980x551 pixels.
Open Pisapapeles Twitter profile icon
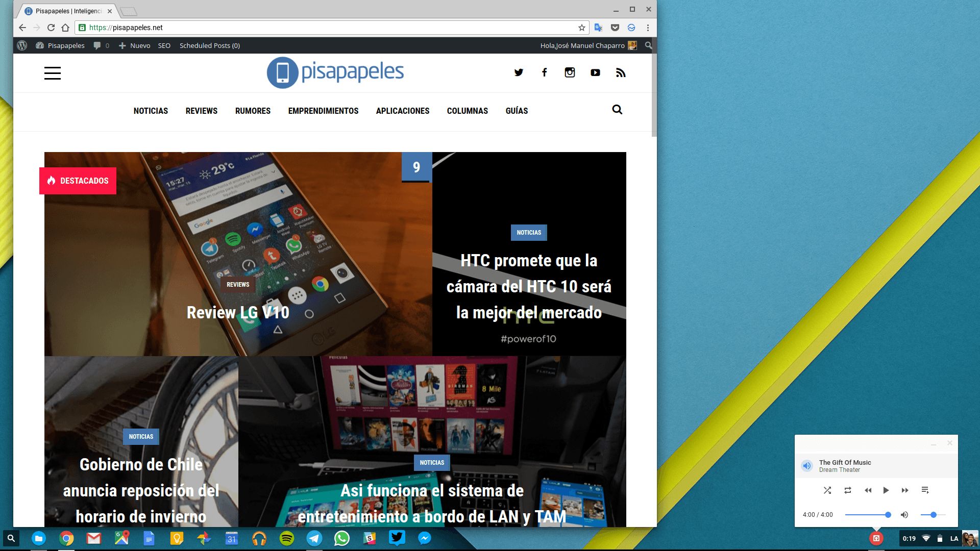pyautogui.click(x=519, y=72)
